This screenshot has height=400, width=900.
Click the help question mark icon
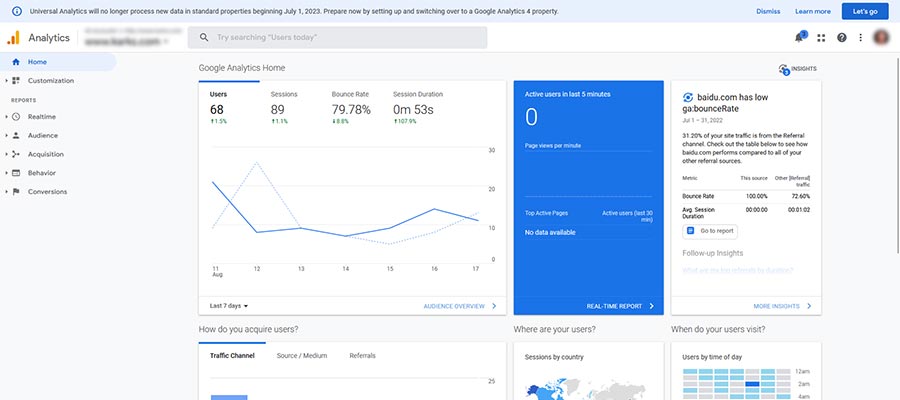[x=842, y=38]
